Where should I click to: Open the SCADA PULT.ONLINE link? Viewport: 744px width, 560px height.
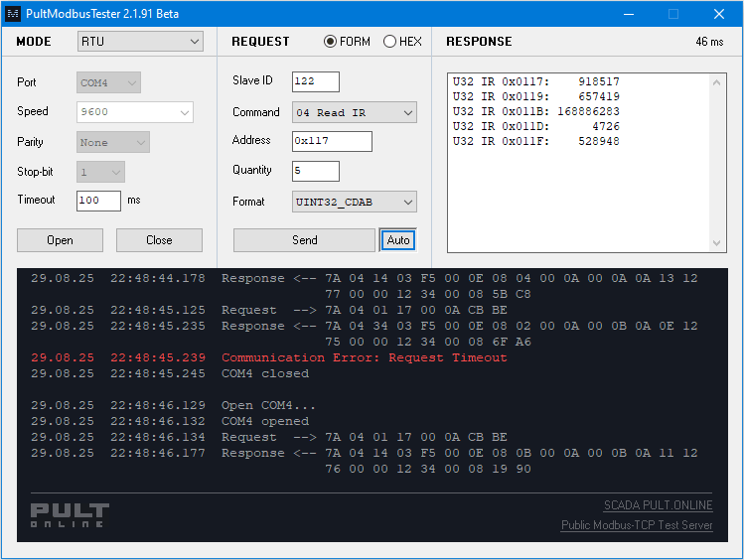pyautogui.click(x=658, y=505)
